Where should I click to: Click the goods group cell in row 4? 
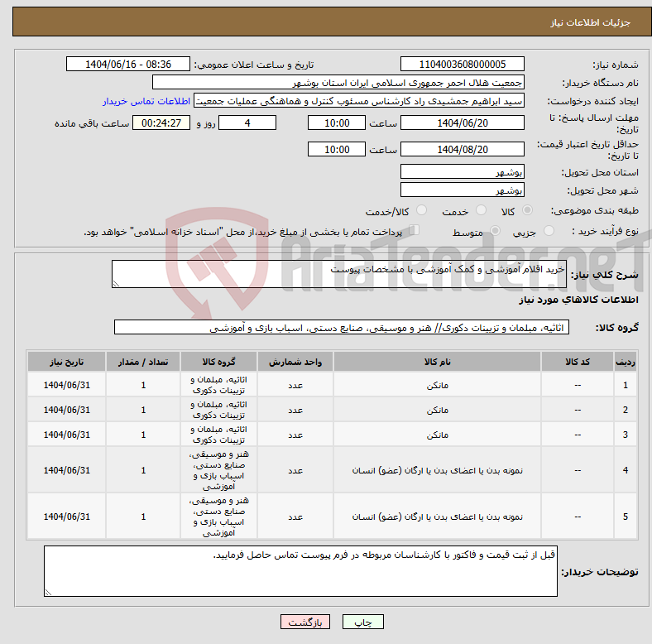pos(218,470)
